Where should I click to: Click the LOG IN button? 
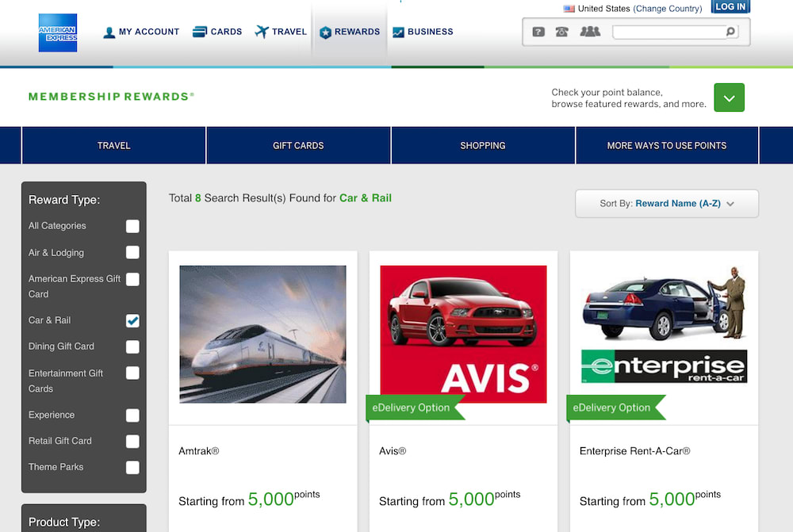(x=730, y=6)
